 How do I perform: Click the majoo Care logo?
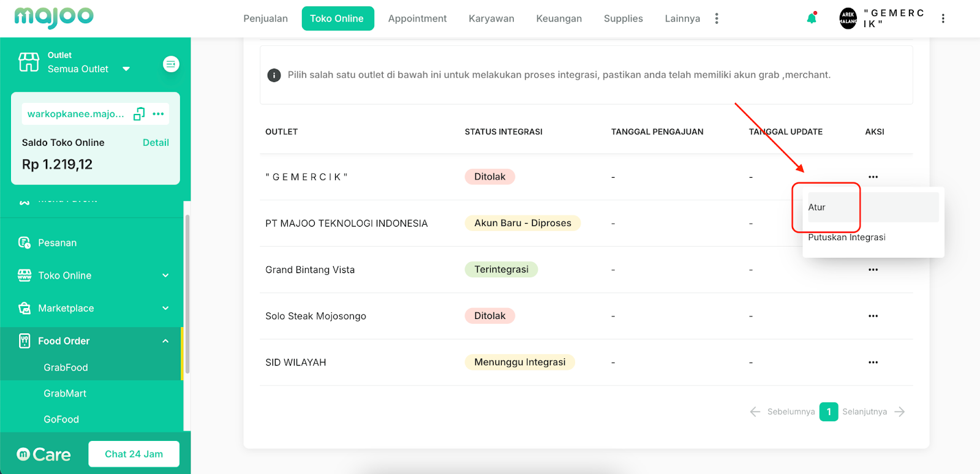(x=43, y=454)
